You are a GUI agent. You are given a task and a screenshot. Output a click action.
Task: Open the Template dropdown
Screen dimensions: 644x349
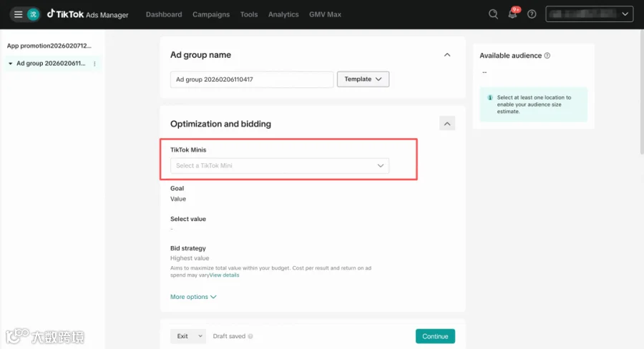click(x=363, y=79)
